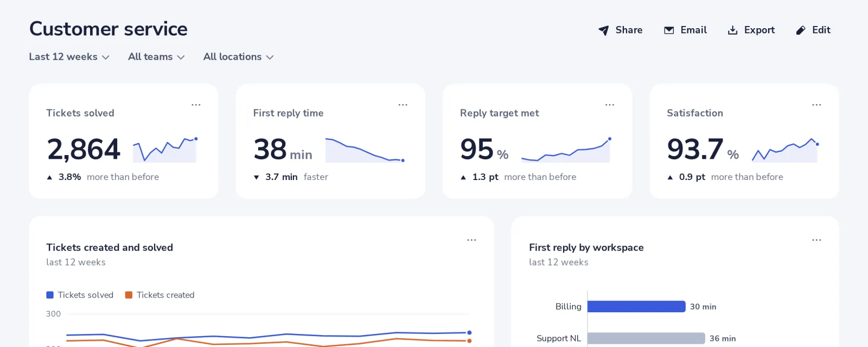Click the Share button label
Viewport: 868px width, 347px height.
[629, 30]
